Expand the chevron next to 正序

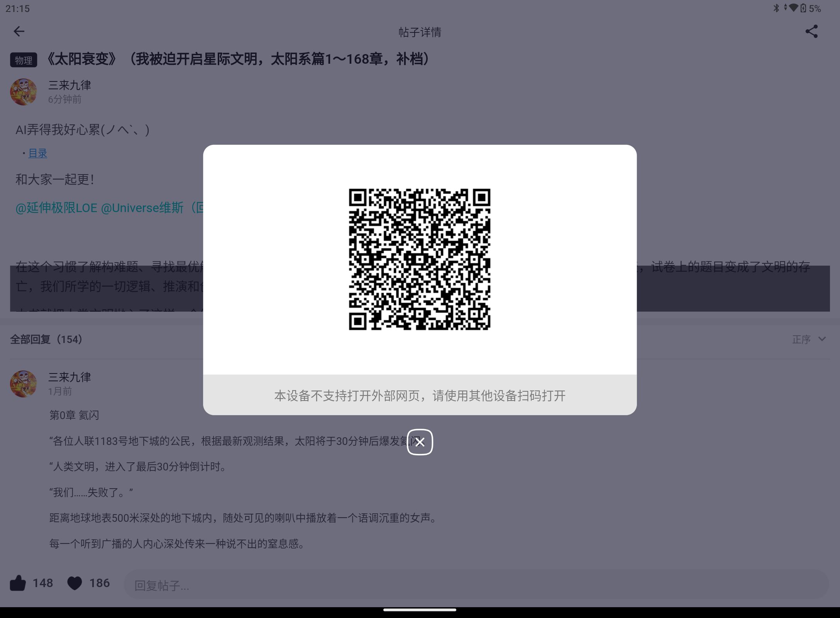[821, 340]
